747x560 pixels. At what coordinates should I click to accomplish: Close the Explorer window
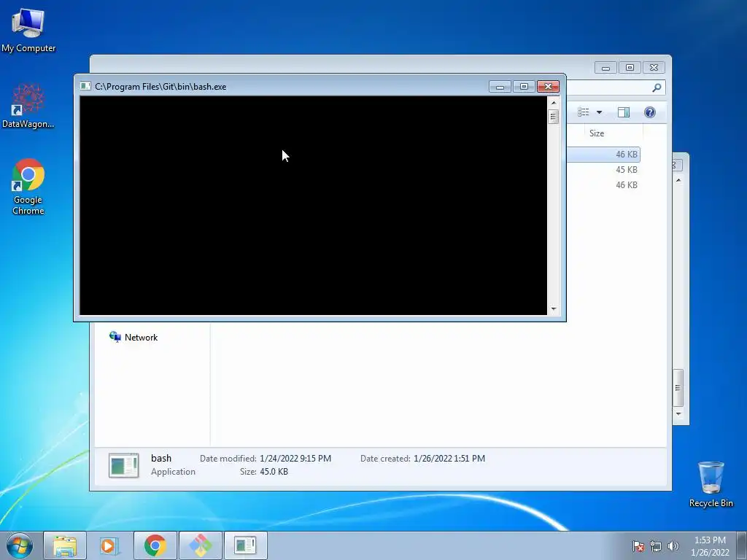tap(654, 68)
